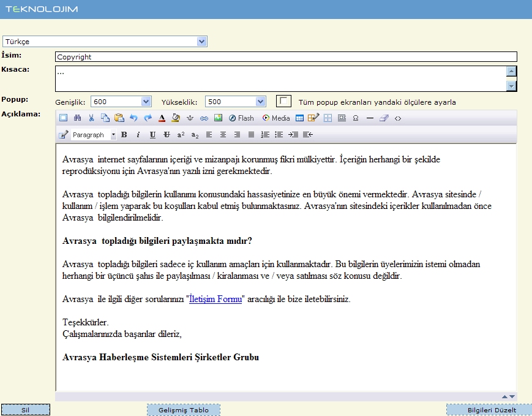Toggle the show table borders icon
Viewport: 532px width, 416px height.
328,118
